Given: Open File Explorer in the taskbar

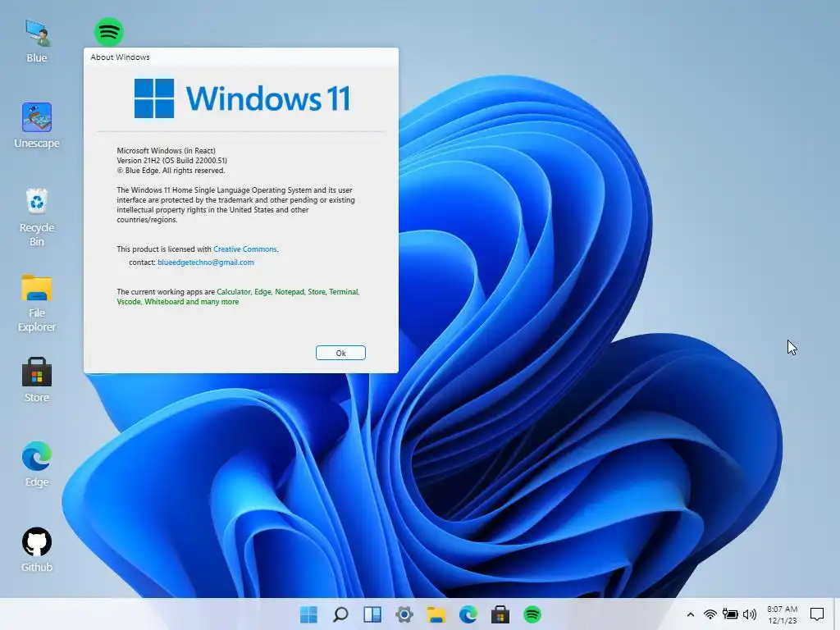Looking at the screenshot, I should pos(436,614).
